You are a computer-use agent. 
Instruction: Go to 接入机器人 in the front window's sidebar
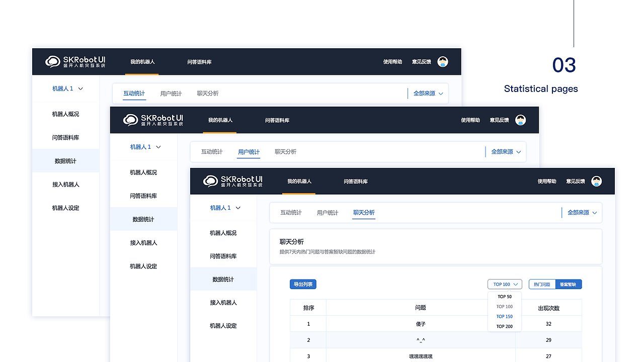[x=223, y=302]
